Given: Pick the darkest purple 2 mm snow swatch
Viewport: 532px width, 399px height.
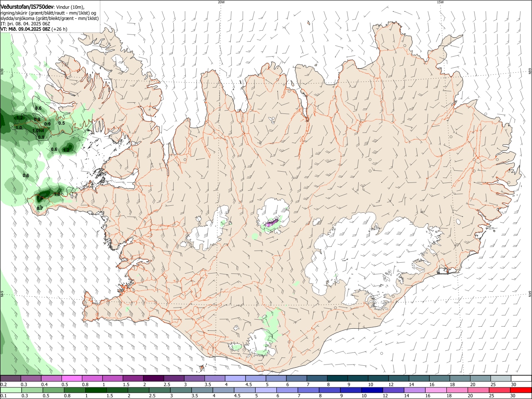Looking at the screenshot, I should [153, 379].
